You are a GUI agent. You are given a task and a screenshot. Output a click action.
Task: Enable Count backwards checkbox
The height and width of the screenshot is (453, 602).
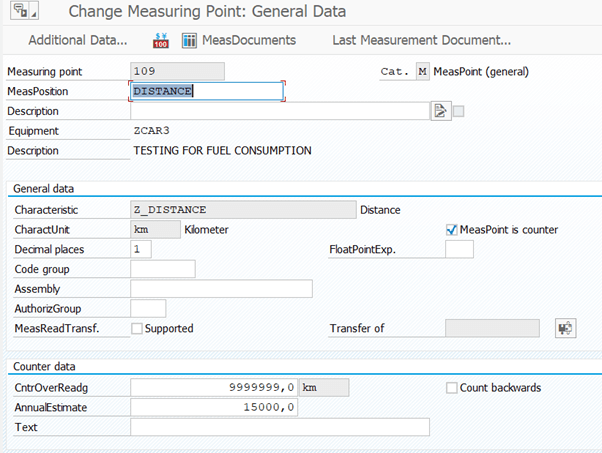click(x=452, y=388)
